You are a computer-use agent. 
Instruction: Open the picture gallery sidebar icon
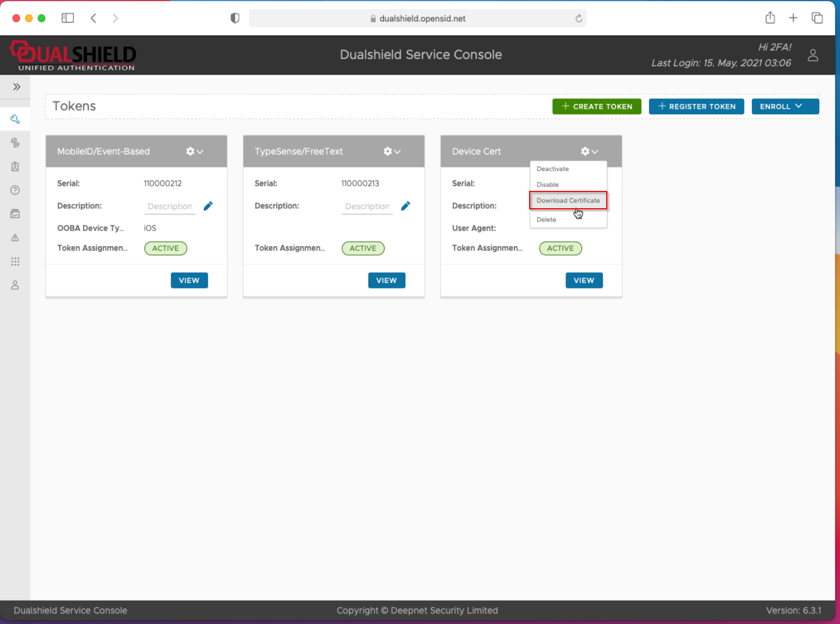point(15,214)
